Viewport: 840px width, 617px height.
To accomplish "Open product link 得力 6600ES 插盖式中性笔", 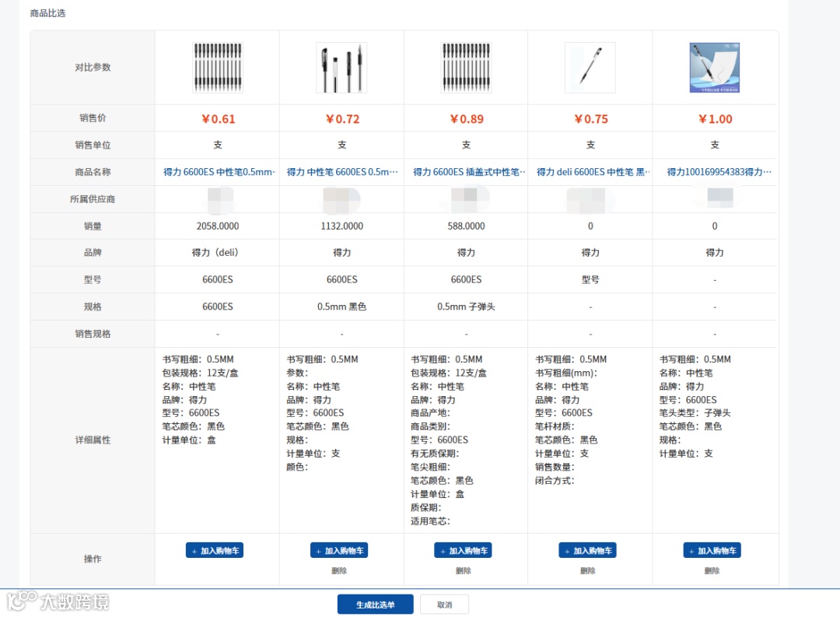I will 469,172.
